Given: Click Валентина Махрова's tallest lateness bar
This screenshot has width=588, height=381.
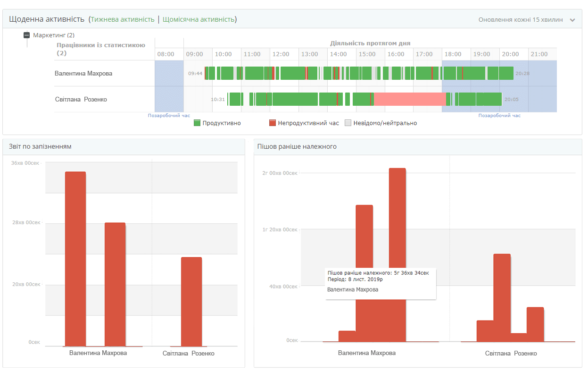Looking at the screenshot, I should pyautogui.click(x=75, y=259).
